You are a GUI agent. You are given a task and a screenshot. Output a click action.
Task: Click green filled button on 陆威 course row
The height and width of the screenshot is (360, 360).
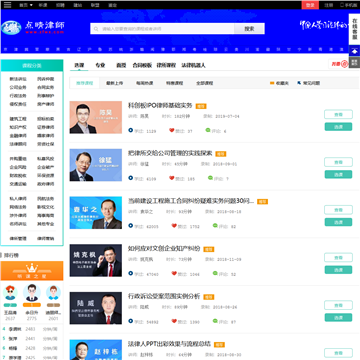point(338,317)
